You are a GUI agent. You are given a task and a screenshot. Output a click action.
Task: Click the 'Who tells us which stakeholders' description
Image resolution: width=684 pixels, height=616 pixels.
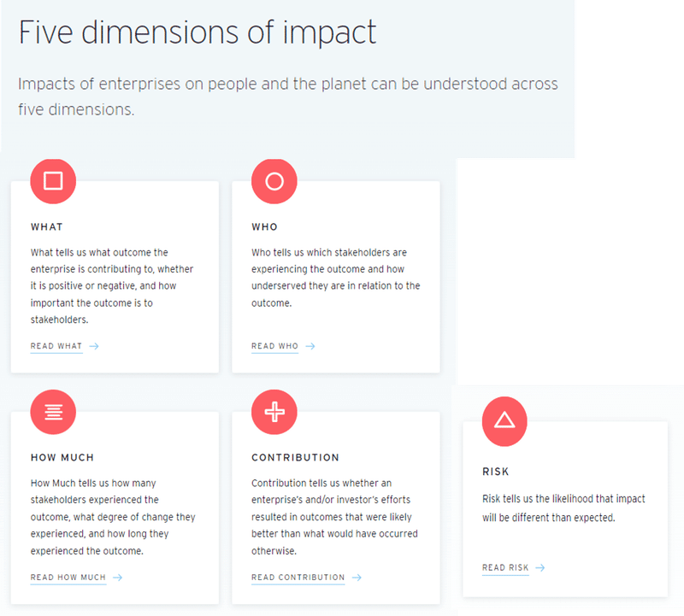pyautogui.click(x=336, y=278)
